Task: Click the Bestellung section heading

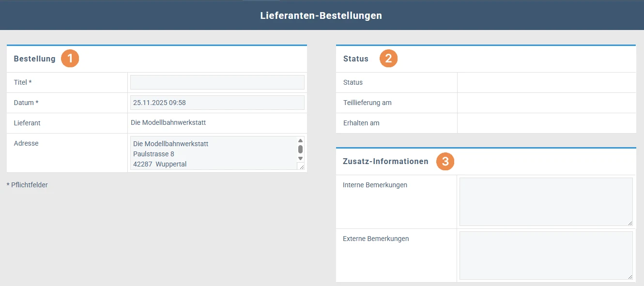Action: pyautogui.click(x=34, y=59)
